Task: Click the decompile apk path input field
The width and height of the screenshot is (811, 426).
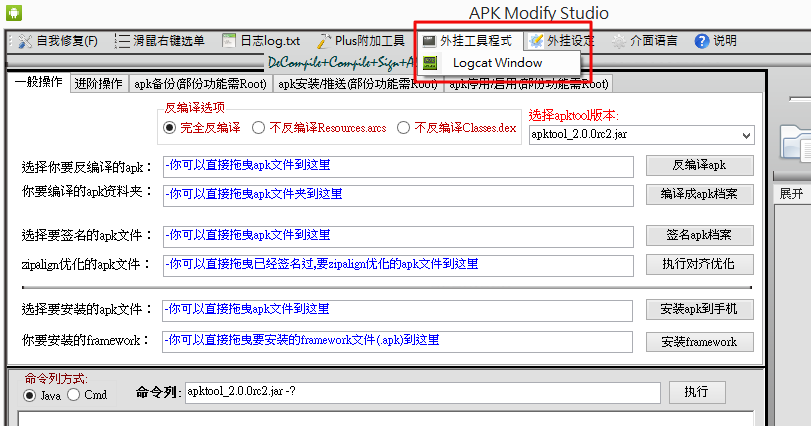Action: (x=398, y=166)
